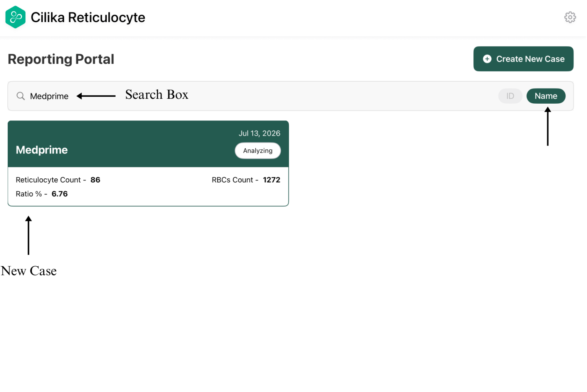Click the Ratio % value 6.76
The image size is (587, 392).
[60, 194]
